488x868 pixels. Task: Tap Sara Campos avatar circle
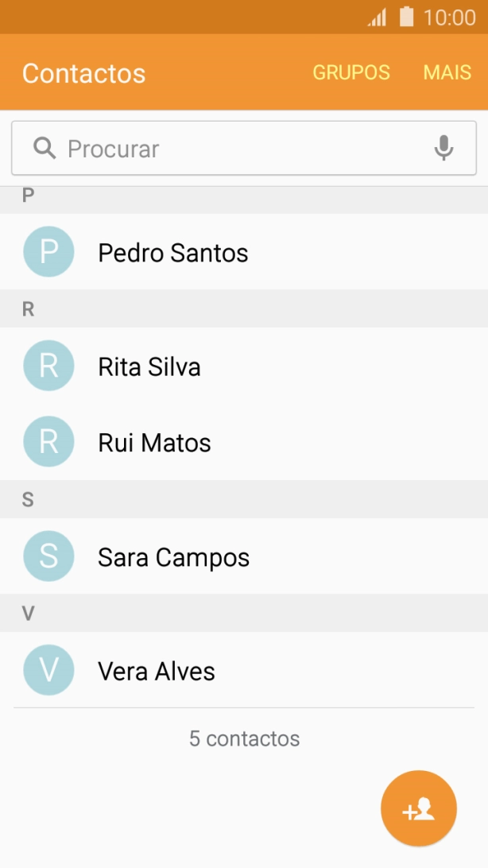[48, 556]
